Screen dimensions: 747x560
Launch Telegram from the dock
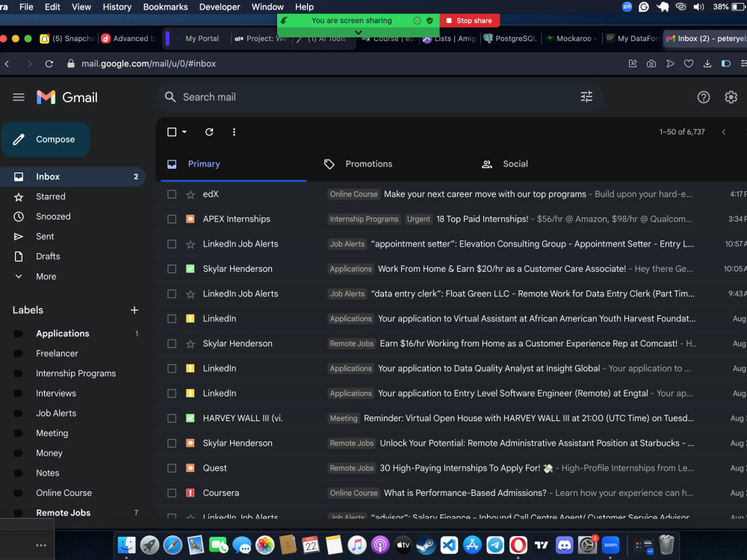(x=495, y=545)
